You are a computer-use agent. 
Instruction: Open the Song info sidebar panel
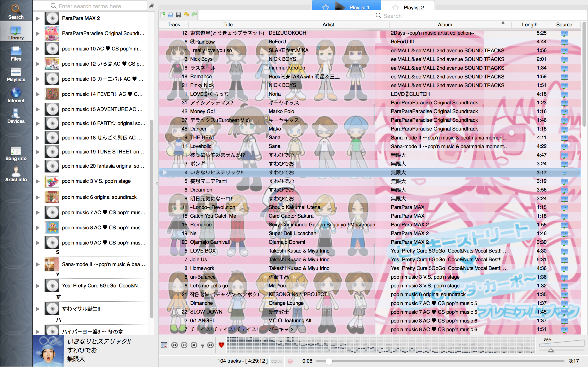(x=16, y=154)
